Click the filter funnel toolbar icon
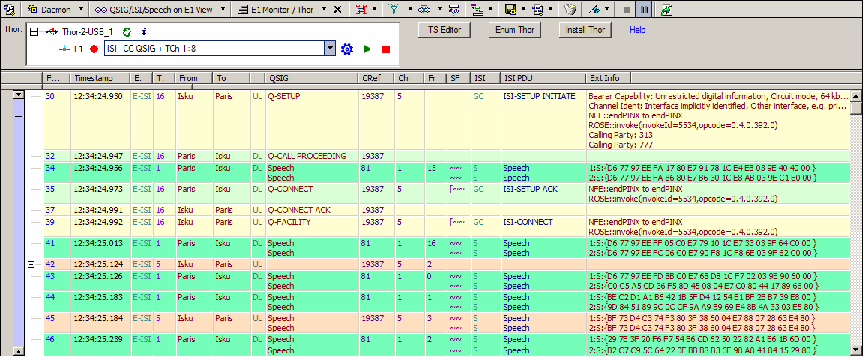The width and height of the screenshot is (868, 360). tap(394, 10)
